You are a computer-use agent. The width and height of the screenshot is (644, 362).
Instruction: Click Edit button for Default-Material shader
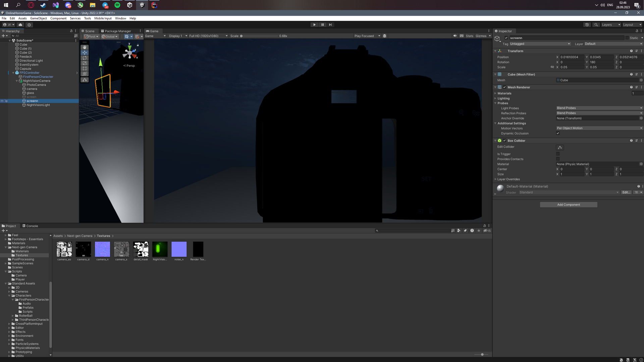[626, 192]
